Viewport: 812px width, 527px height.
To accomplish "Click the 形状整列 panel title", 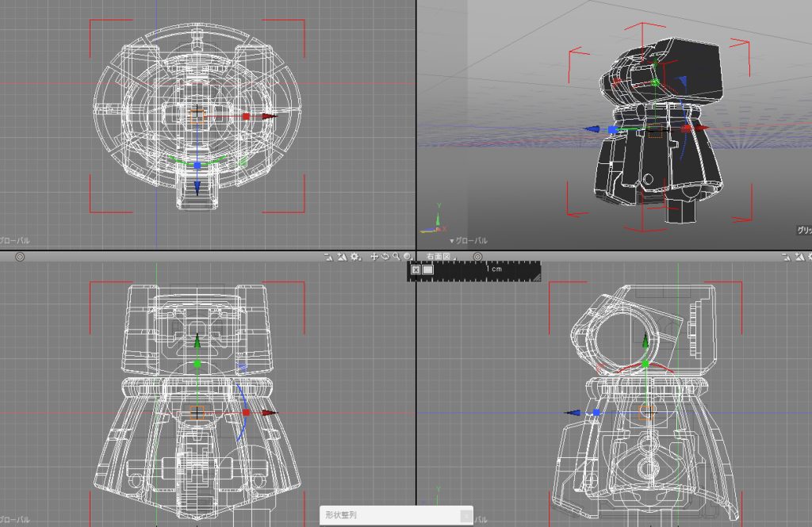I will (x=341, y=515).
